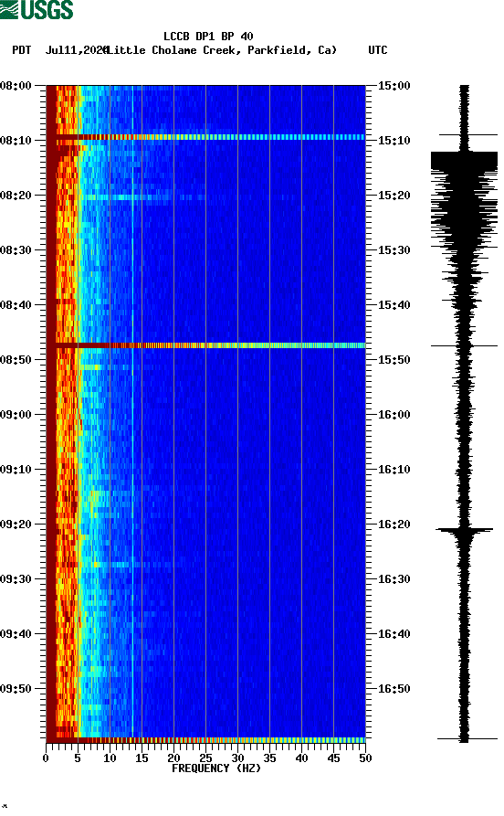Click the 15:30 UTC time label
Viewport: 504px width, 816px height.
[x=394, y=249]
